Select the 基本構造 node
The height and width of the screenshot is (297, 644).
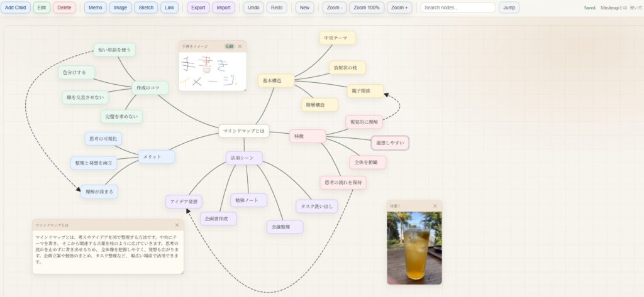[276, 80]
